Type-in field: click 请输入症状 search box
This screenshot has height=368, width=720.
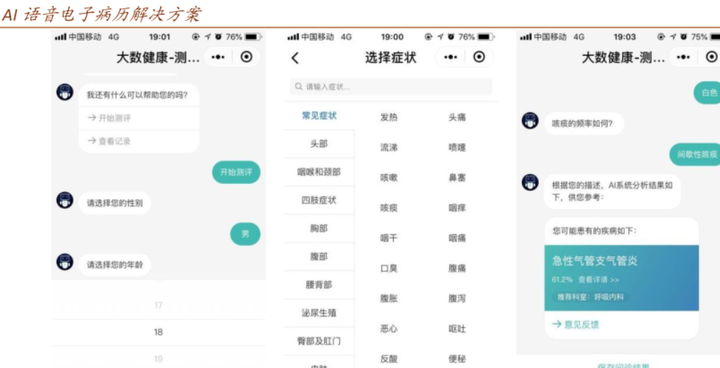click(x=391, y=86)
